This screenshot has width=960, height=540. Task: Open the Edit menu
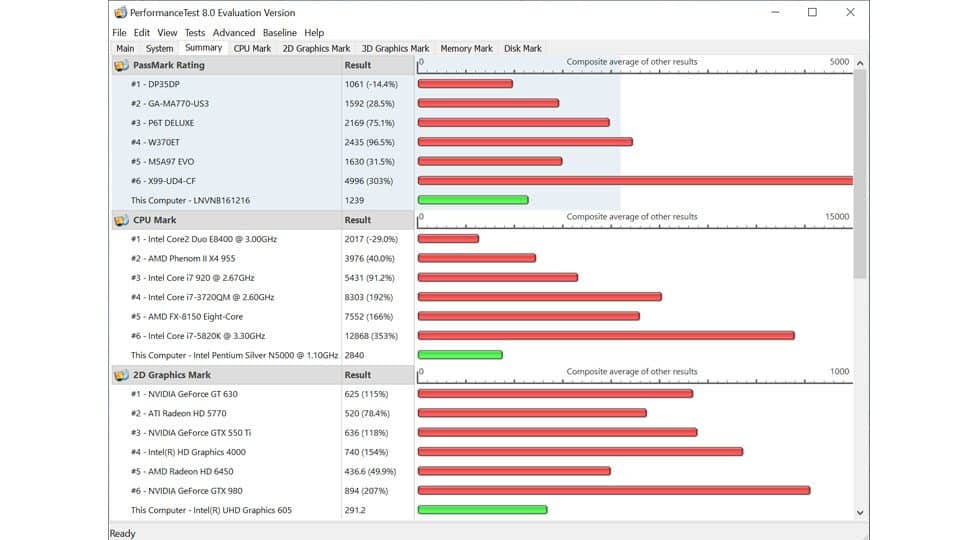pyautogui.click(x=141, y=32)
